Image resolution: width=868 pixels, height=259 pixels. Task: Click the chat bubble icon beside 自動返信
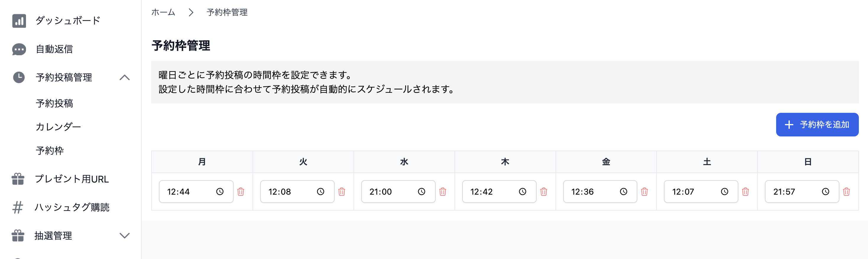(19, 49)
